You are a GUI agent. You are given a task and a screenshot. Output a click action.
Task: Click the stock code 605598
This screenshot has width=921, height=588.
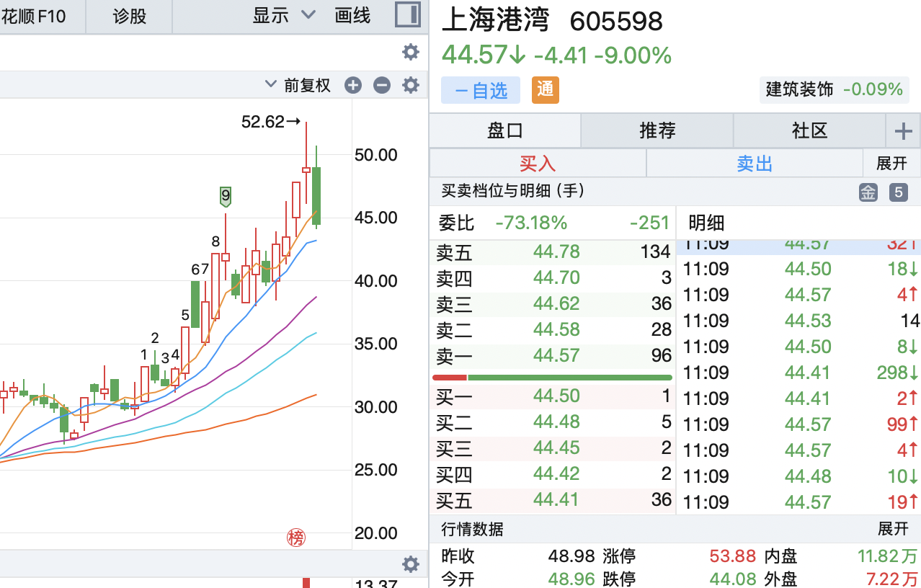click(616, 22)
